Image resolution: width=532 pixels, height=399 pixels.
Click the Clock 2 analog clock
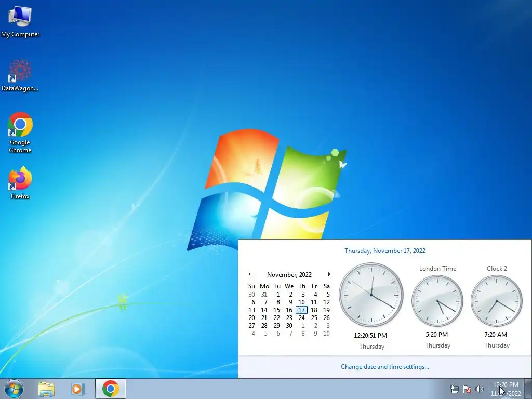tap(496, 301)
